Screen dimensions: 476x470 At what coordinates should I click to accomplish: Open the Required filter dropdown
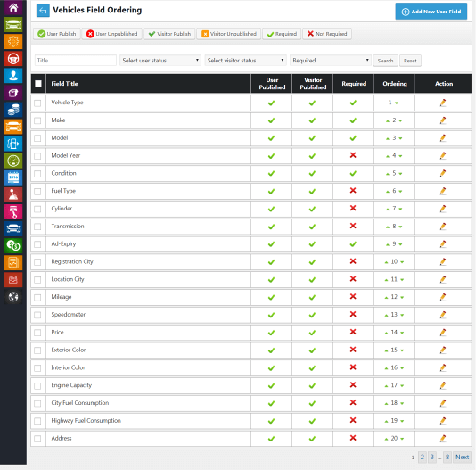point(331,60)
